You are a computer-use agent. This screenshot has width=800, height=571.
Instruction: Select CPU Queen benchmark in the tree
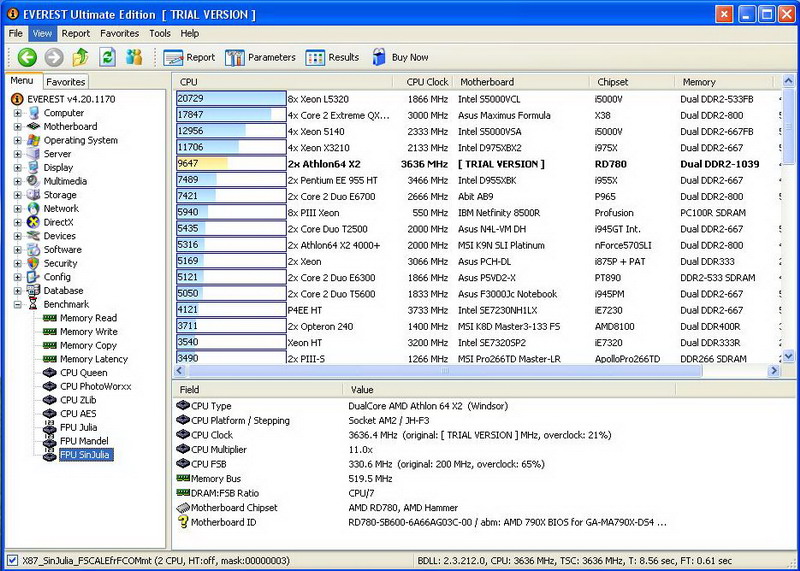click(83, 373)
